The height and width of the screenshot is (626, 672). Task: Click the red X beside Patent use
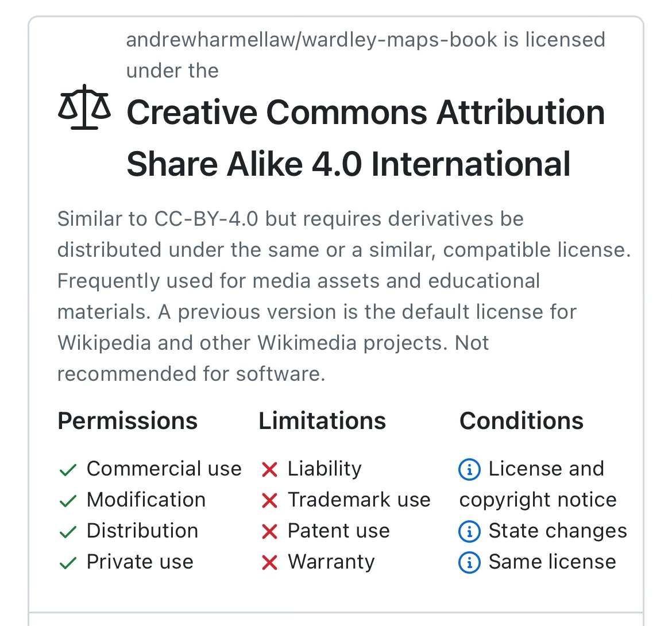pyautogui.click(x=269, y=532)
